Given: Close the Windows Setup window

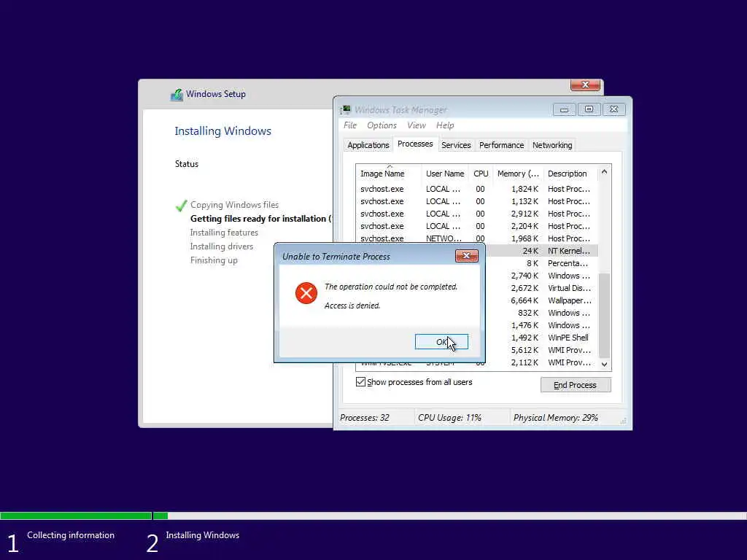Looking at the screenshot, I should (585, 85).
